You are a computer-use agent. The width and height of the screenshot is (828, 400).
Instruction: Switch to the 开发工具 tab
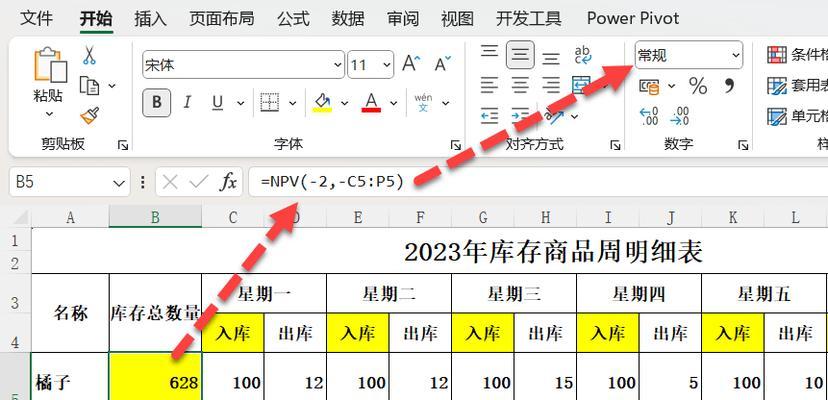529,18
